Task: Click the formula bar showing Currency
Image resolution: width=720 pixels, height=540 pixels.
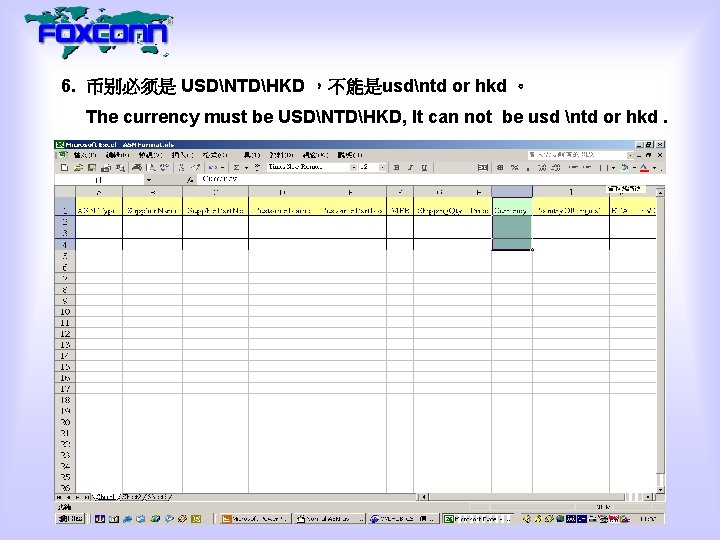Action: (429, 179)
